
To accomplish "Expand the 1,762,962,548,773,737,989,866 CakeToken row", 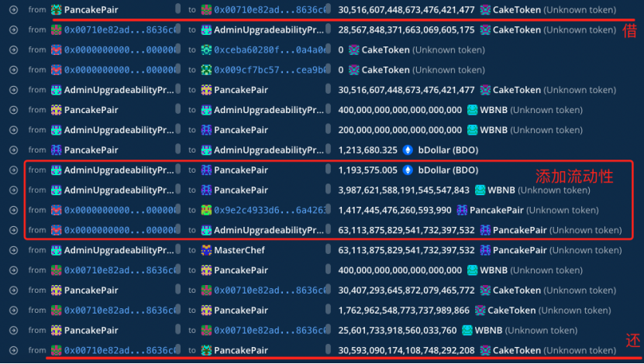I will [13, 311].
